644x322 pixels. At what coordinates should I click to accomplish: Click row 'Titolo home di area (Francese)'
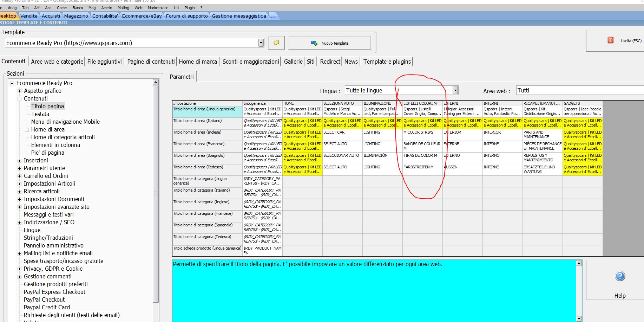[207, 146]
